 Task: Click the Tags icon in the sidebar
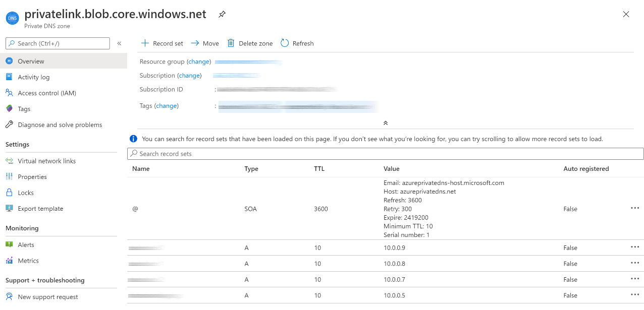(9, 109)
